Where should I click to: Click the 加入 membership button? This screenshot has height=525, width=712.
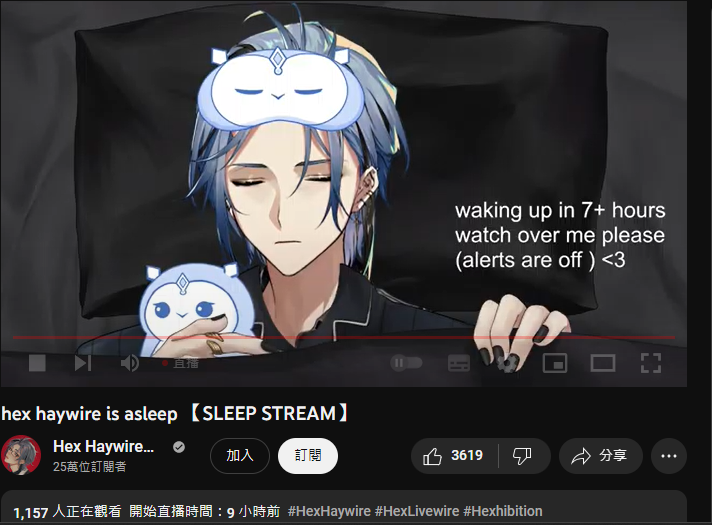point(240,456)
